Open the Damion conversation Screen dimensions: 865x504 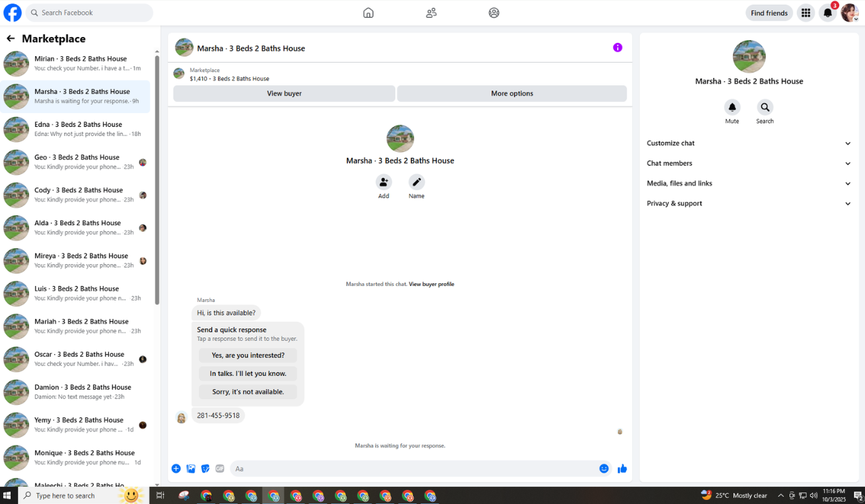click(x=75, y=392)
